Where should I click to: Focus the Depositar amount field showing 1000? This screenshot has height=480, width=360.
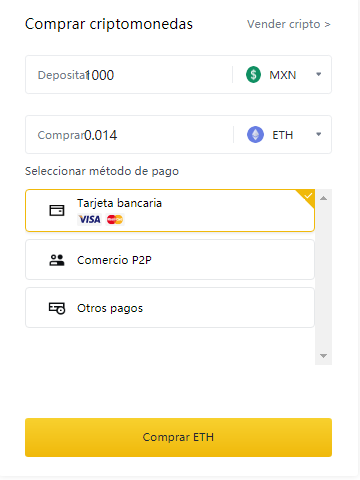(x=129, y=75)
